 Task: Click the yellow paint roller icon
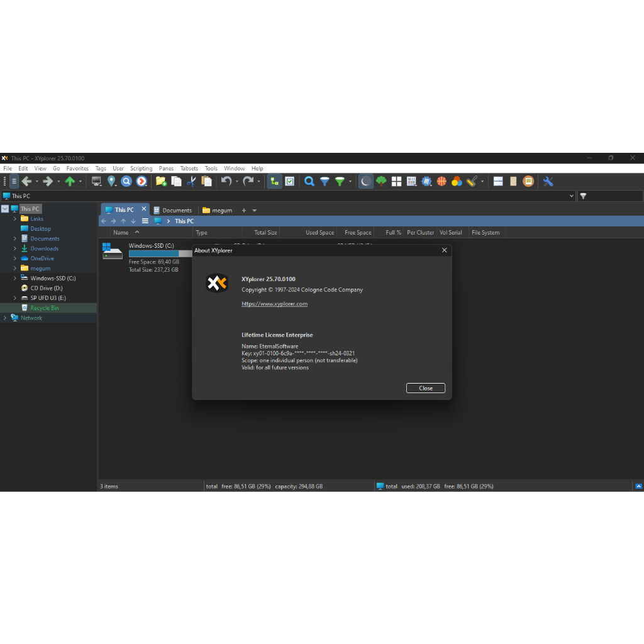pyautogui.click(x=472, y=182)
